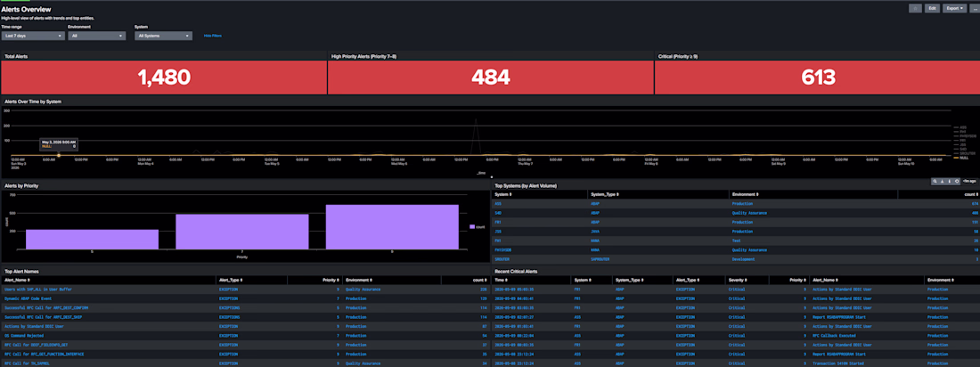Click the info icon in Top Systems panel toolbar
This screenshot has height=367, width=980.
950,182
